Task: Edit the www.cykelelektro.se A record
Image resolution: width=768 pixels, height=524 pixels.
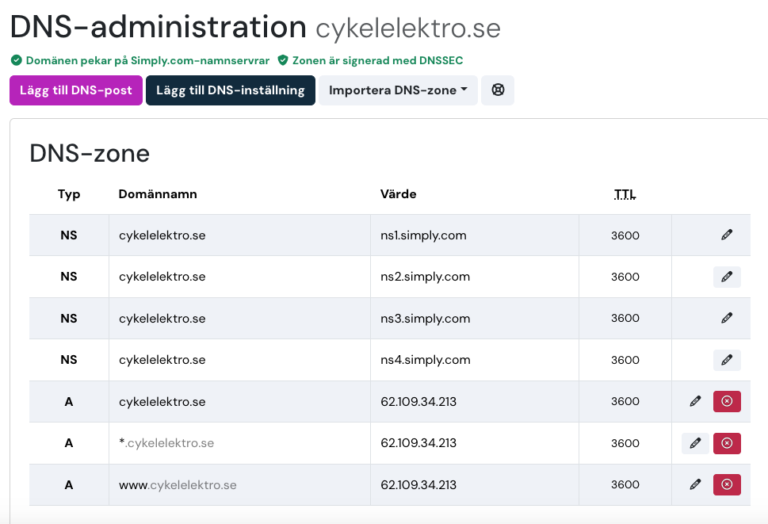Action: 695,484
